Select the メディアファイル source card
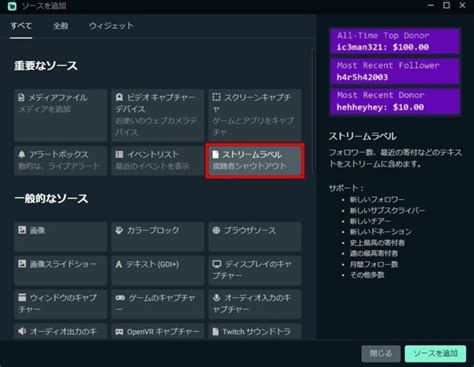The height and width of the screenshot is (367, 474). [x=60, y=115]
